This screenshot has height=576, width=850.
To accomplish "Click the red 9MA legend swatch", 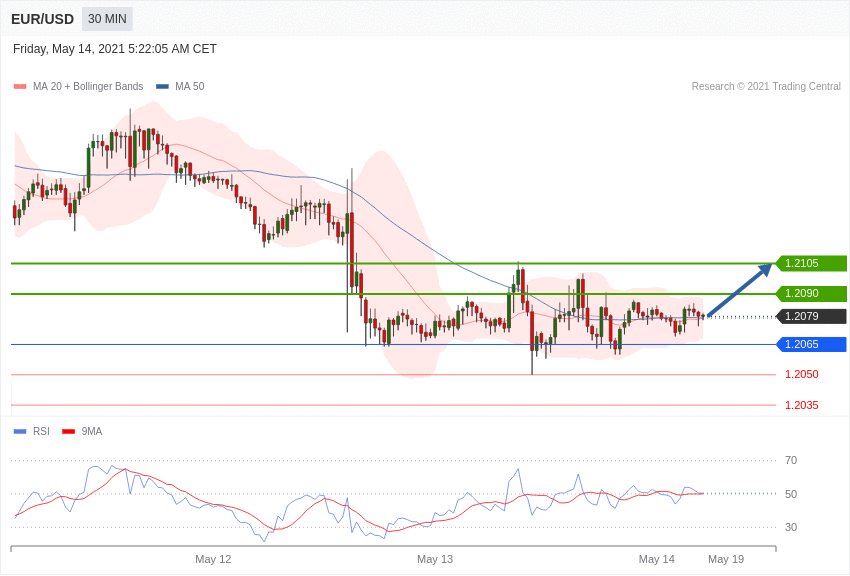I will tap(68, 431).
